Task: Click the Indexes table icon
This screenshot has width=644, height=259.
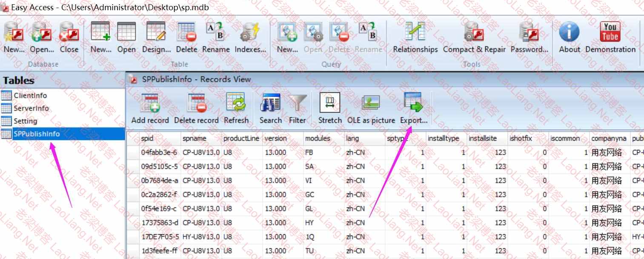Action: point(250,33)
